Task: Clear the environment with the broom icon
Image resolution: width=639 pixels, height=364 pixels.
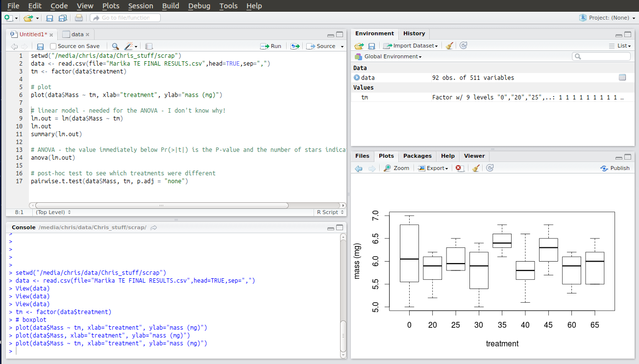Action: pos(449,46)
